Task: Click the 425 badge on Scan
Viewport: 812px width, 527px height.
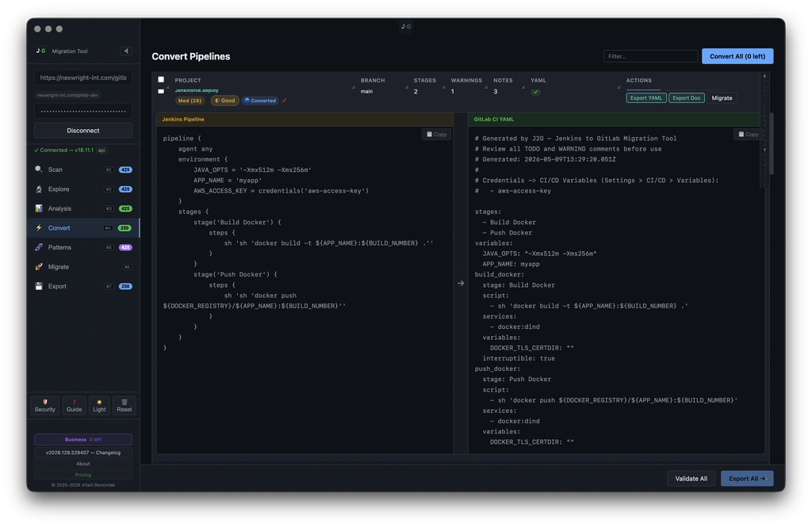Action: (x=125, y=170)
